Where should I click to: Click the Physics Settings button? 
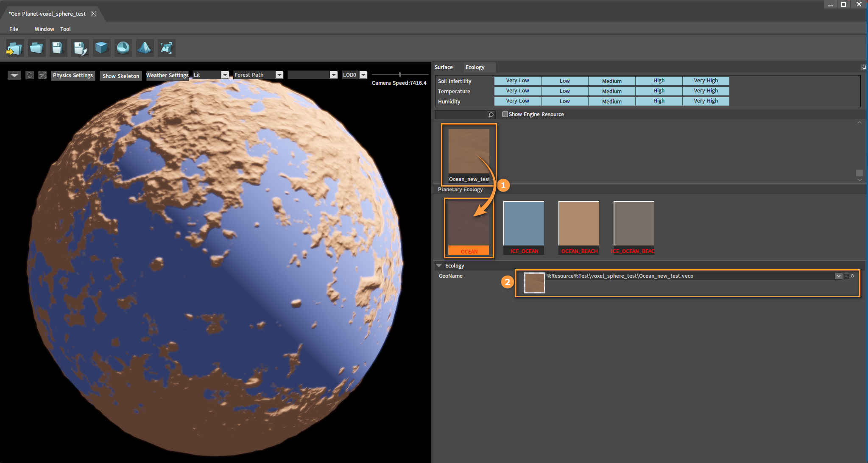[73, 75]
